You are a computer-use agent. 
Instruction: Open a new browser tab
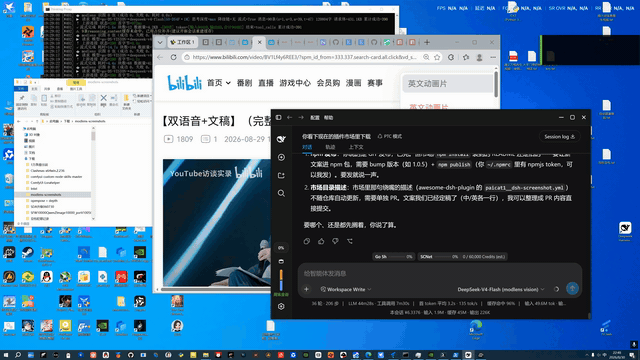[427, 42]
